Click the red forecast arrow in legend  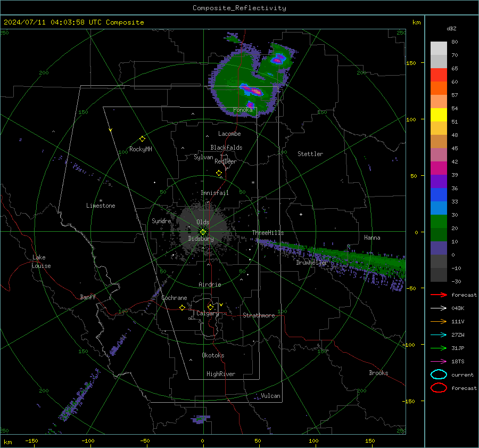(x=439, y=295)
